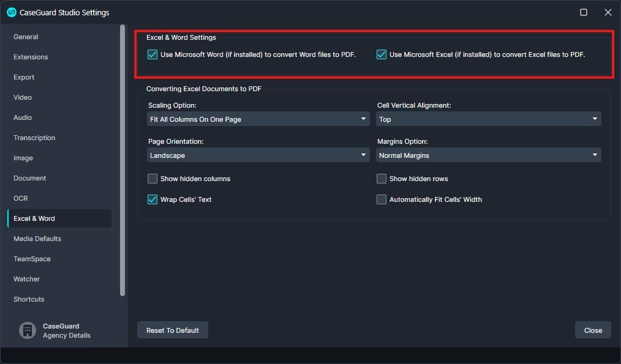Check the Show hidden columns box

pos(152,179)
